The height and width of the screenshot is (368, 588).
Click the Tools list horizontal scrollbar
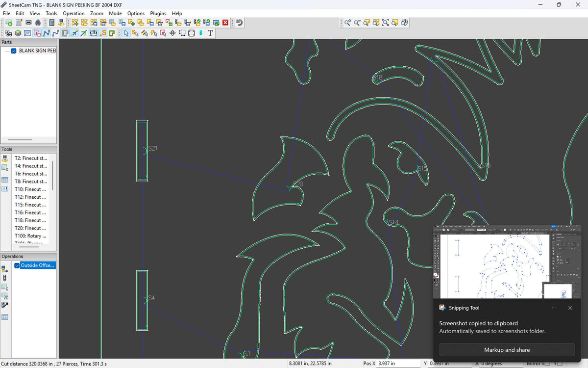point(28,247)
